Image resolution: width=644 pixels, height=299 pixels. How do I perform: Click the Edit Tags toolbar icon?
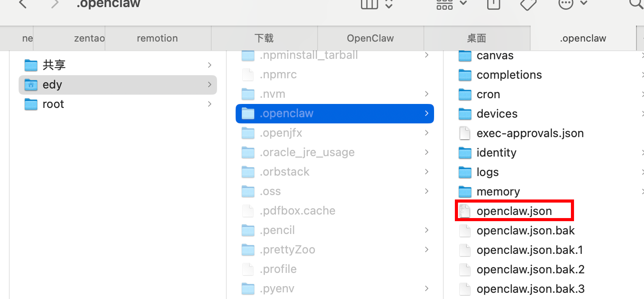click(x=528, y=4)
